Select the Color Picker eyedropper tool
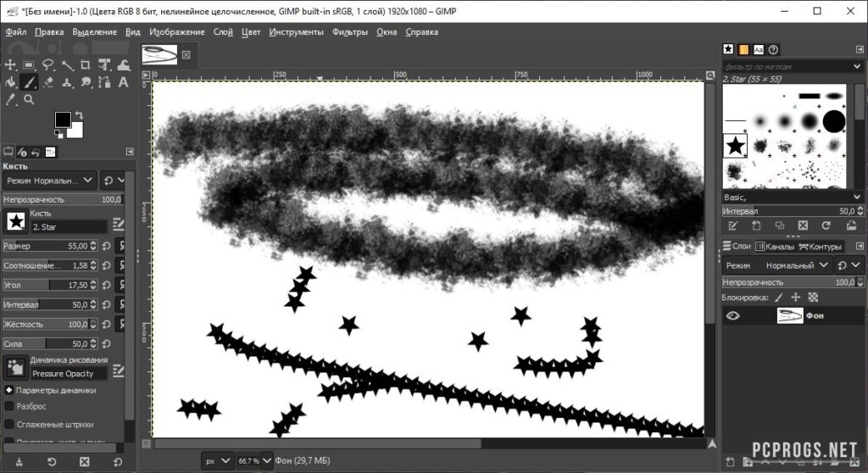This screenshot has height=473, width=868. tap(10, 100)
